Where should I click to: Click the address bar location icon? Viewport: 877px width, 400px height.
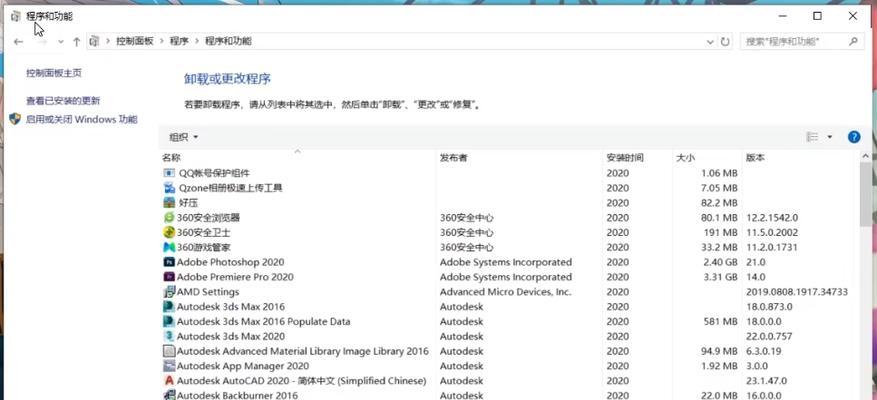click(x=95, y=41)
